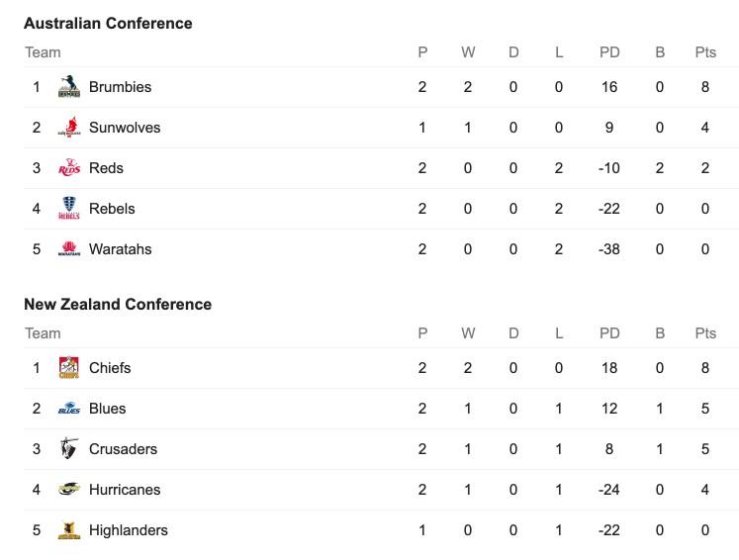Select the Crusaders team name
The image size is (739, 560).
click(123, 449)
